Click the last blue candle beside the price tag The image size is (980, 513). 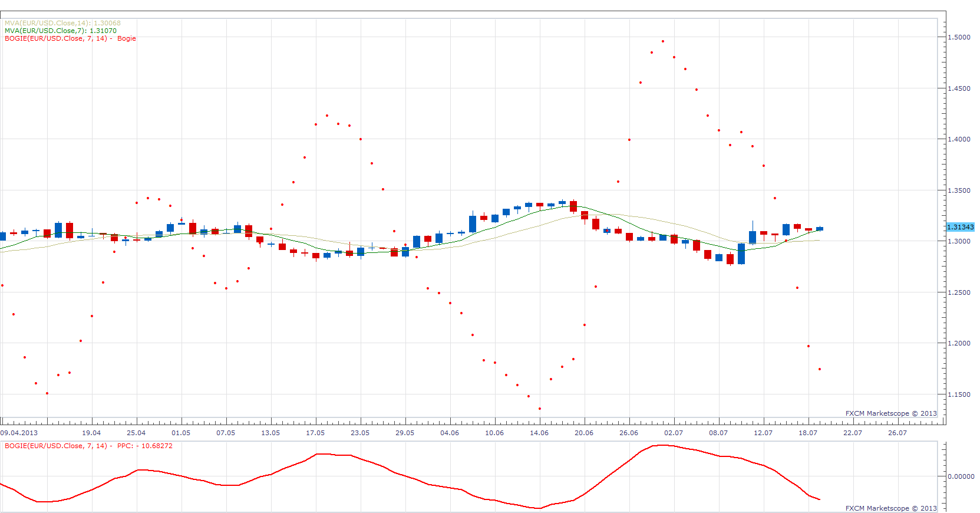pyautogui.click(x=820, y=229)
